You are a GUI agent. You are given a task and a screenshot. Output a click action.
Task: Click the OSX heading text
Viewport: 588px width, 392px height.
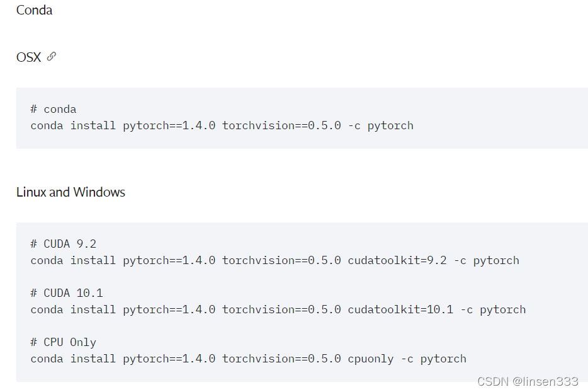(28, 57)
